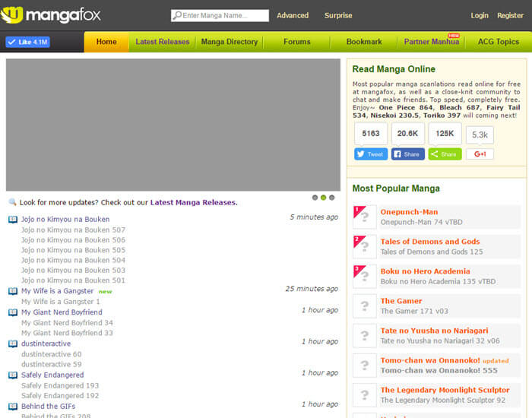Click the Facebook Like 4.1M button
Viewport: 532px width, 418px height.
tap(28, 42)
